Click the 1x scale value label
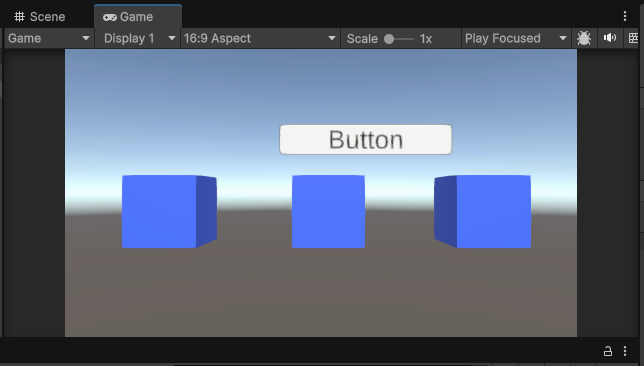The width and height of the screenshot is (644, 366). point(426,39)
